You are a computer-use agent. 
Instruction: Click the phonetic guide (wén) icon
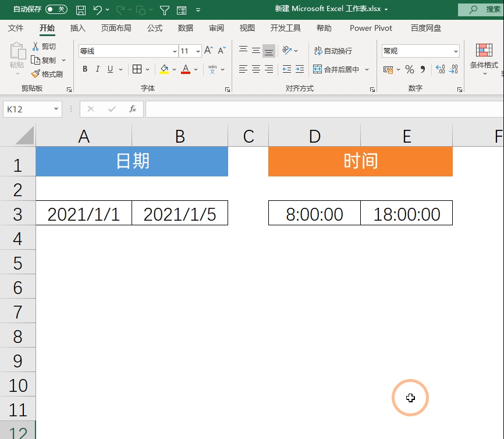click(x=212, y=69)
